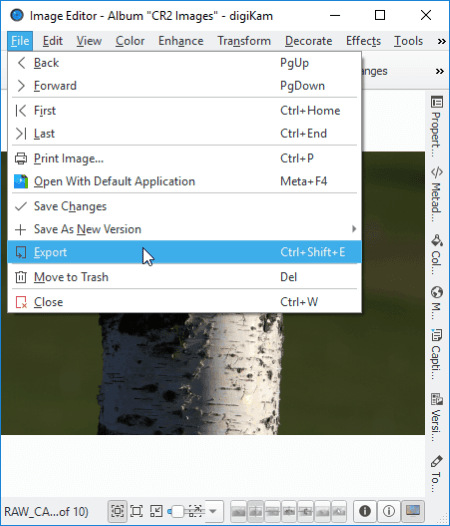Screen dimensions: 450x526
Task: Toggle the color managed view monitor icon
Action: pyautogui.click(x=413, y=511)
